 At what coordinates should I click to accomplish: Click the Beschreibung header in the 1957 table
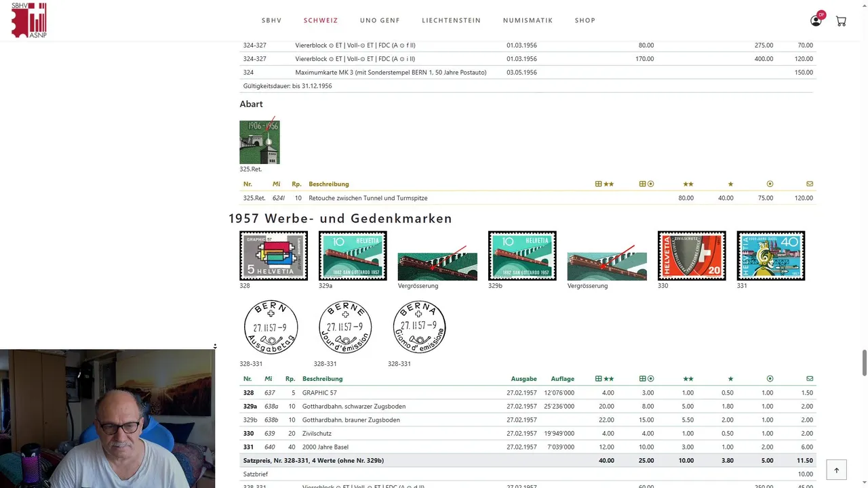point(323,379)
